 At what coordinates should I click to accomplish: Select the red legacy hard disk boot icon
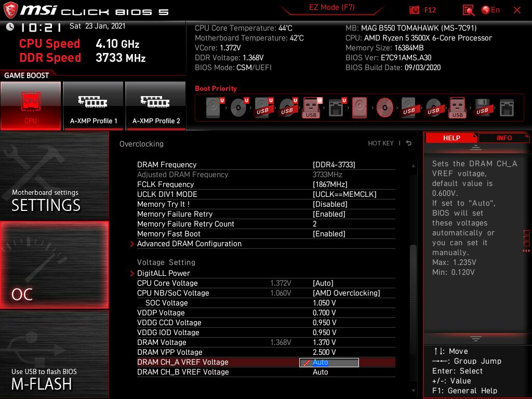click(x=360, y=108)
